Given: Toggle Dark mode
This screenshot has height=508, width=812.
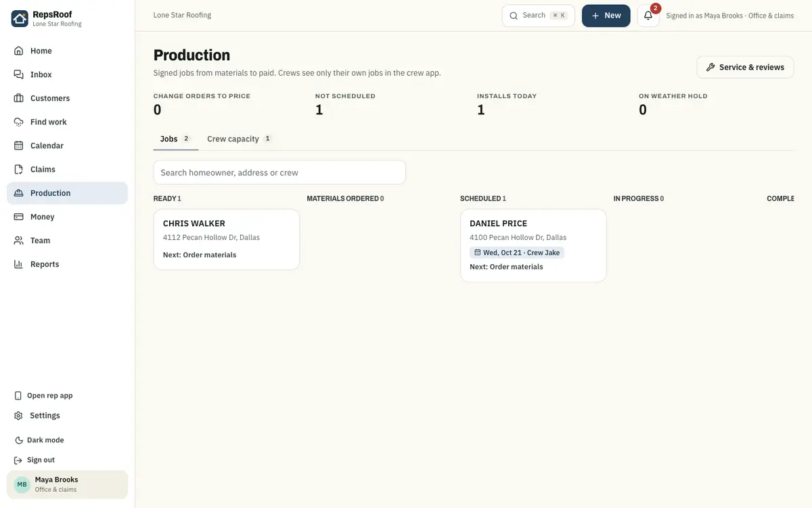Looking at the screenshot, I should [67, 440].
